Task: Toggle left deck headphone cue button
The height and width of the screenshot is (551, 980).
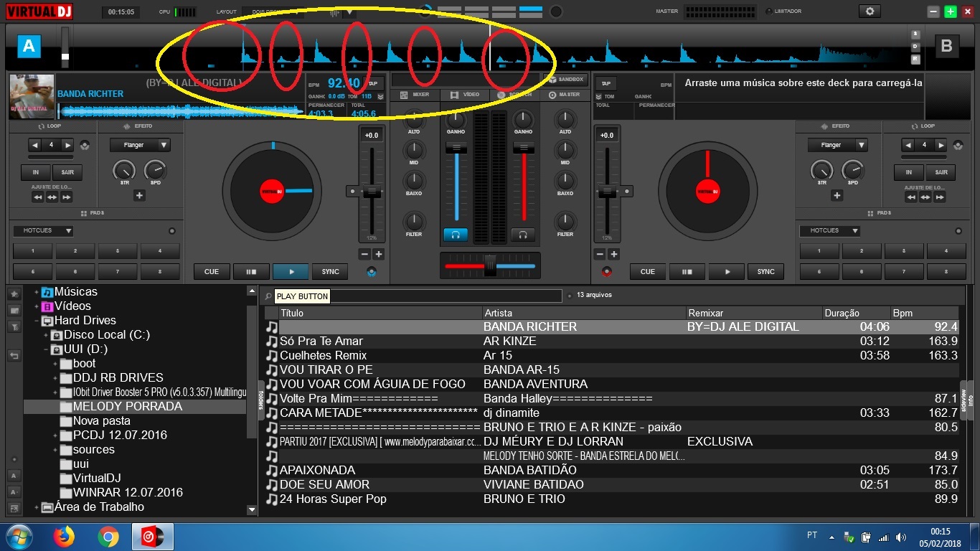Action: pyautogui.click(x=455, y=235)
